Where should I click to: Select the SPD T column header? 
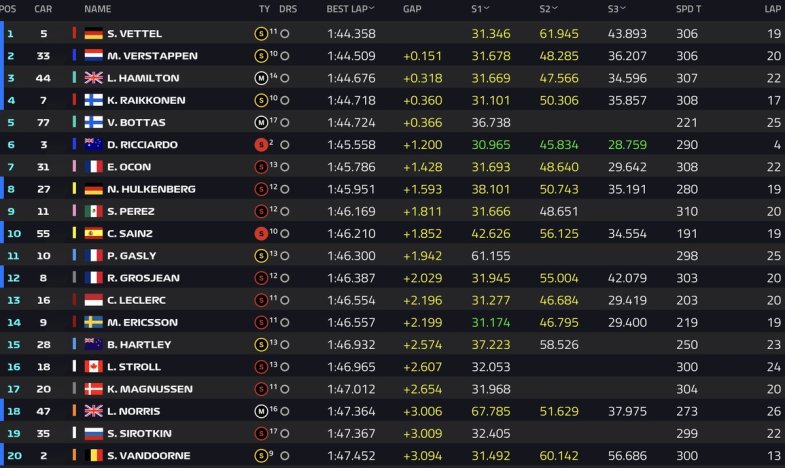(688, 9)
